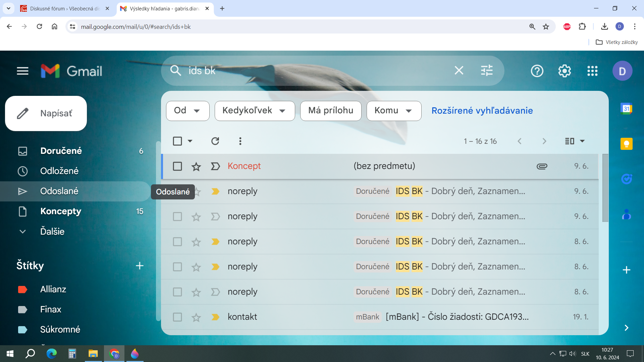Viewport: 644px width, 362px height.
Task: Toggle the select-all emails checkbox
Action: click(177, 141)
